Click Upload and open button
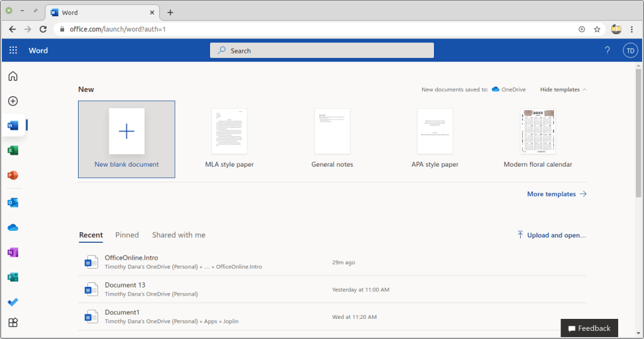 pyautogui.click(x=551, y=235)
